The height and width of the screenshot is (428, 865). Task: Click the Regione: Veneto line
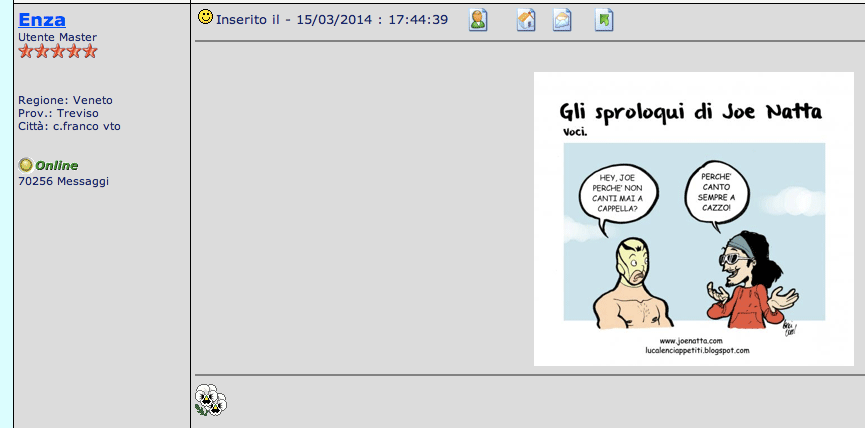[x=65, y=100]
